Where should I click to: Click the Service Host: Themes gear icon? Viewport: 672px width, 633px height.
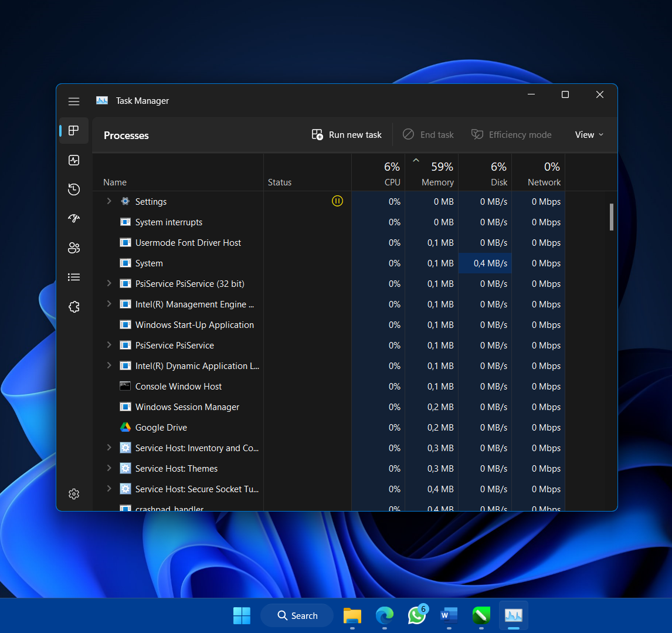click(x=125, y=468)
